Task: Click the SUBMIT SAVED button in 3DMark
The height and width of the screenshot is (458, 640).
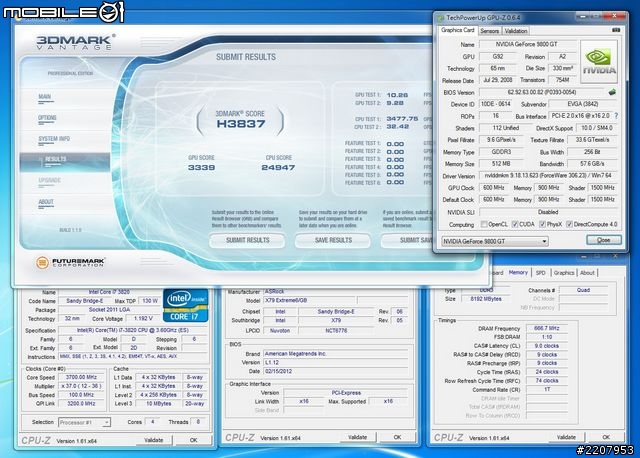Action: click(408, 240)
